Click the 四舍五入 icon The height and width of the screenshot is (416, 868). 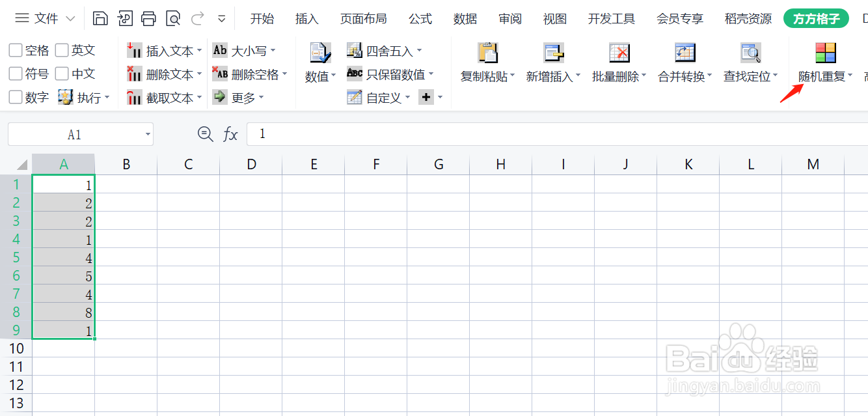coord(354,50)
